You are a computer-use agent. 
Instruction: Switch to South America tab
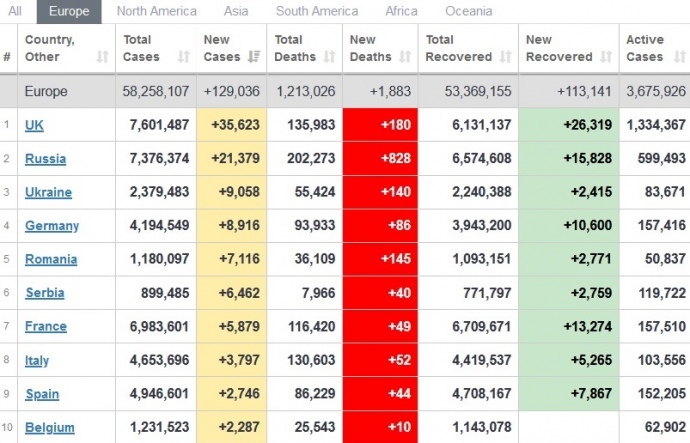[317, 12]
